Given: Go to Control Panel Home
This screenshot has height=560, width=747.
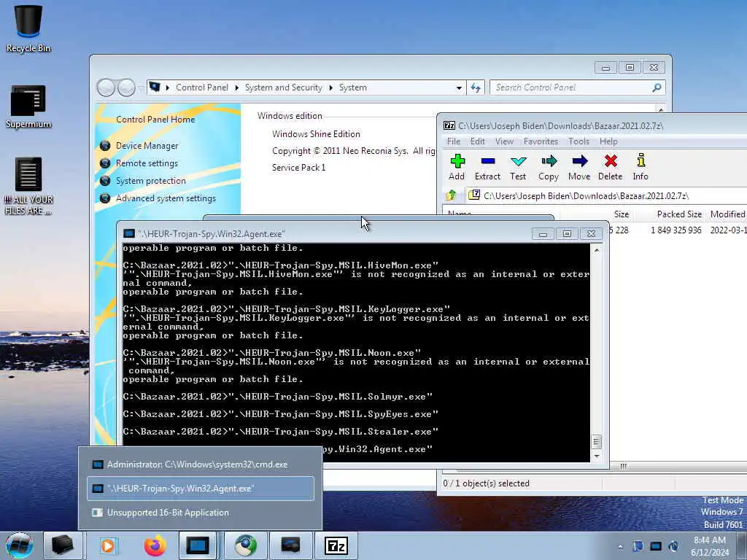Looking at the screenshot, I should coord(155,120).
